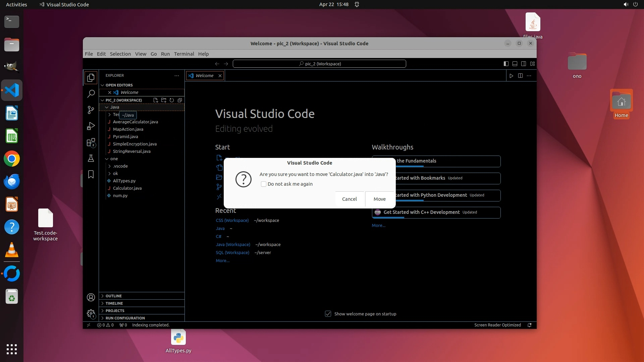Expand the OUTLINE section

click(x=114, y=296)
